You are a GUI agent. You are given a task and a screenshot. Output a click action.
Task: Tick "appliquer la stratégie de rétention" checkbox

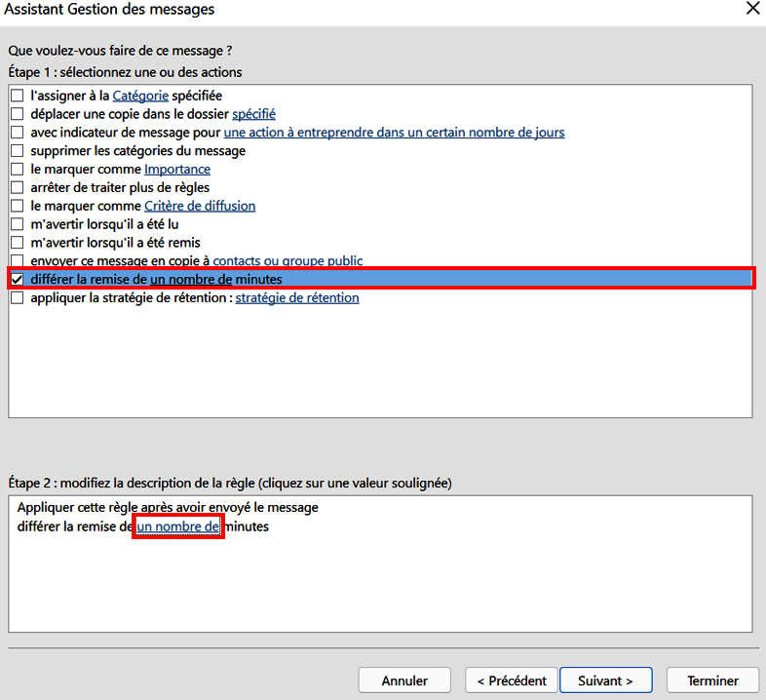coord(18,297)
